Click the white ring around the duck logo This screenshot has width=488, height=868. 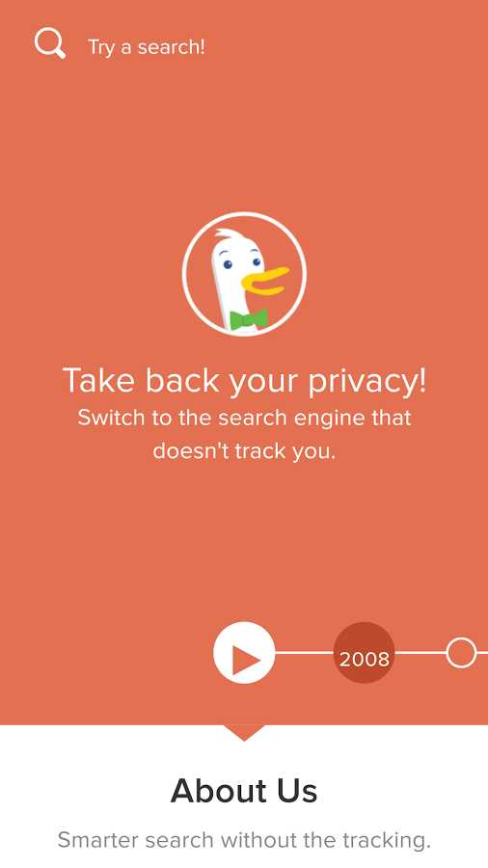[x=244, y=214]
